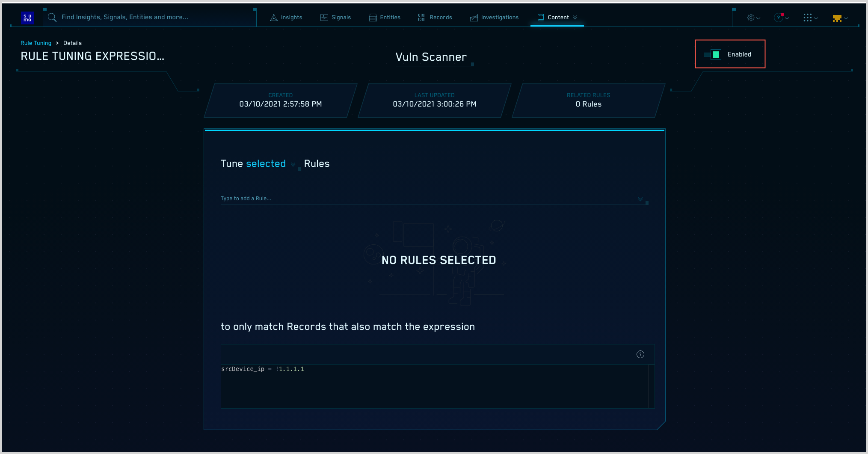
Task: Toggle the rule tuning expression on
Action: point(711,54)
